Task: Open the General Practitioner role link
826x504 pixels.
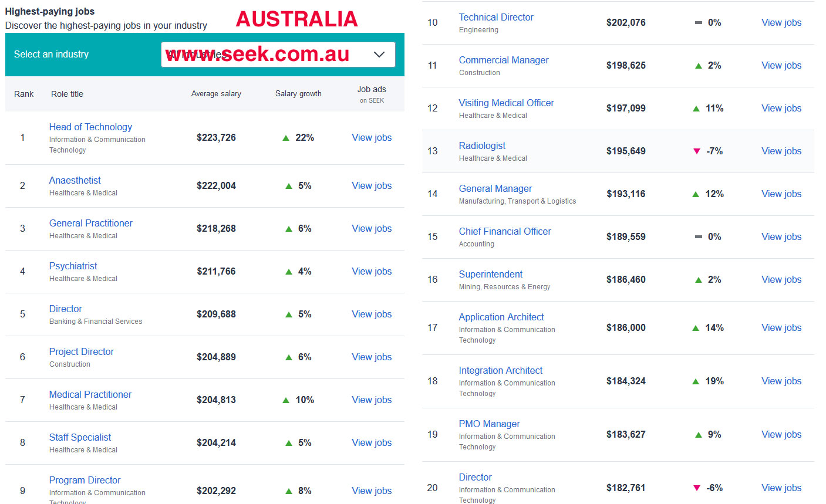Action: [x=90, y=223]
